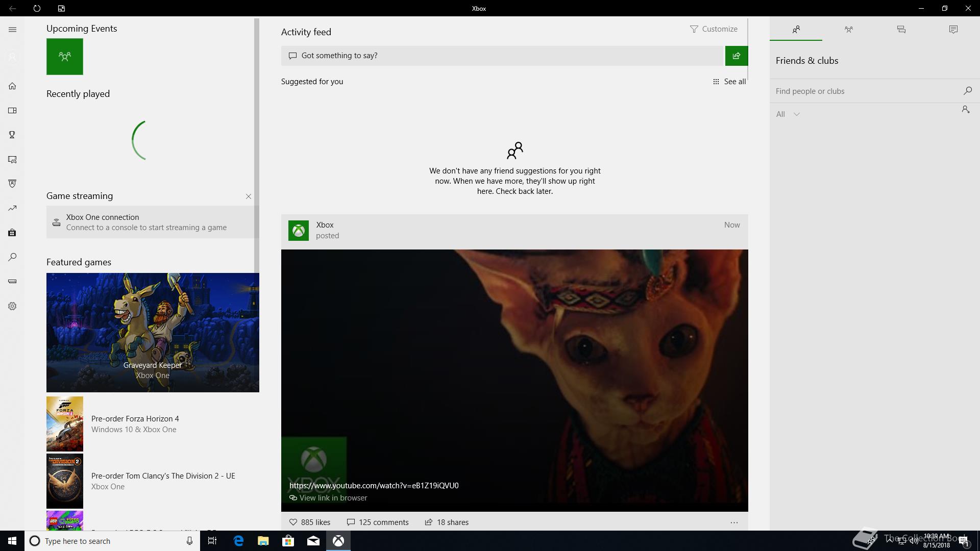Go back with the back arrow
Viewport: 980px width, 551px height.
(12, 8)
